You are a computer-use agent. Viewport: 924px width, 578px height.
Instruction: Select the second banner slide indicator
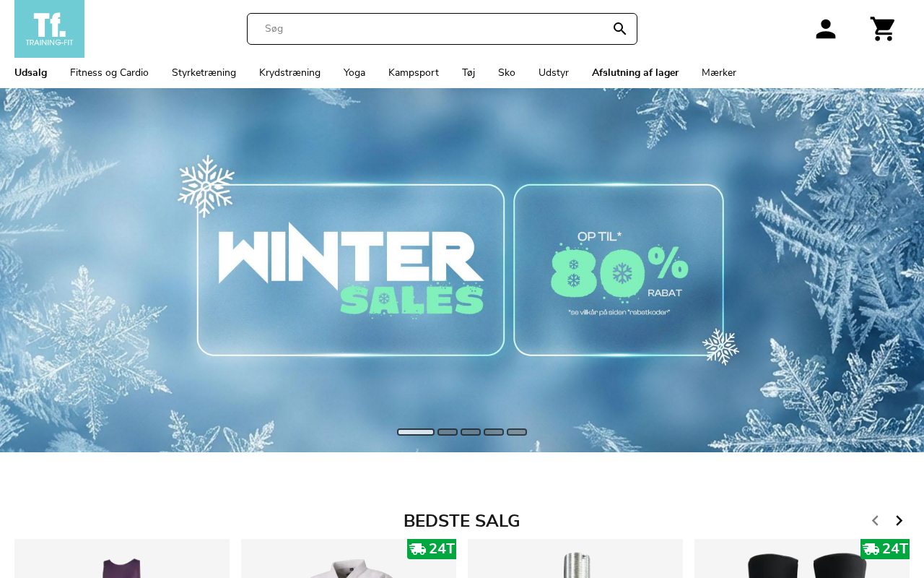coord(448,432)
